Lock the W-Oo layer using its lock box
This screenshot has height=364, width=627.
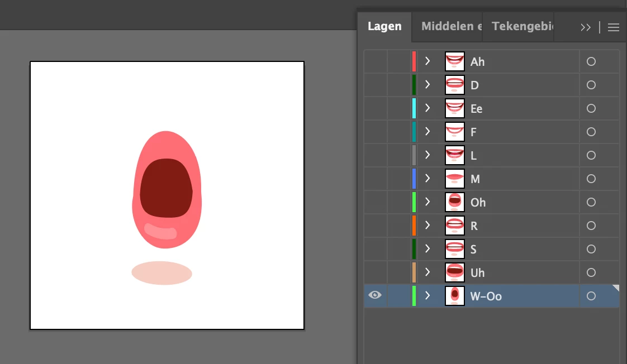tap(399, 296)
